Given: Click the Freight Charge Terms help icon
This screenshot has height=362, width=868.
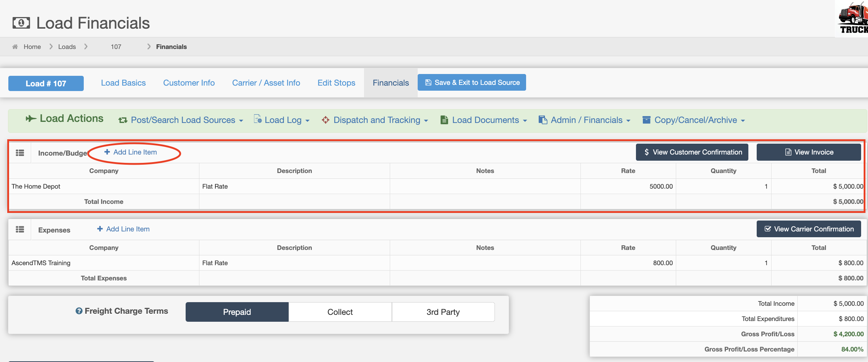Looking at the screenshot, I should click(x=79, y=311).
